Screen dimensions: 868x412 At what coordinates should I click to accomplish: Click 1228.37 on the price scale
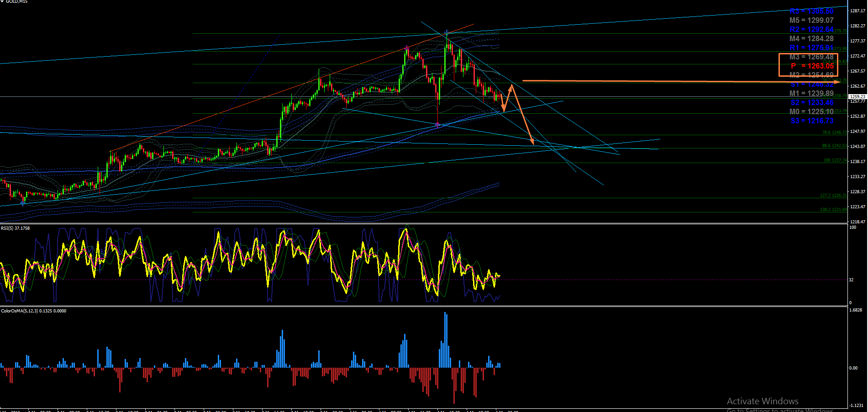click(x=858, y=191)
